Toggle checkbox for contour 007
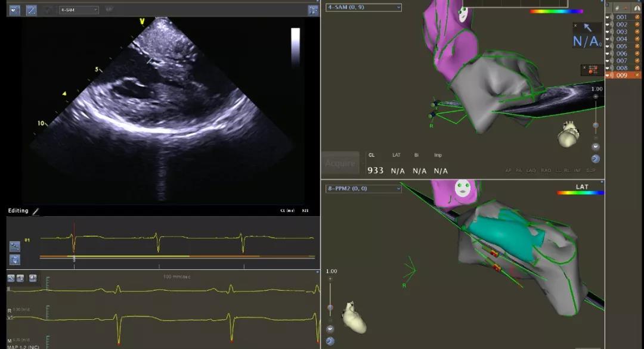The image size is (644, 349). 637,61
